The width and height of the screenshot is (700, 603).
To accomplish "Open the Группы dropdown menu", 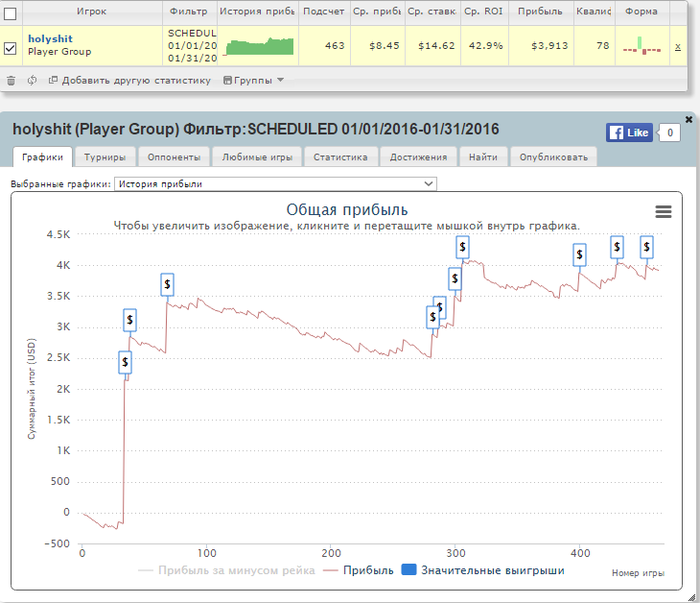I will click(x=254, y=80).
